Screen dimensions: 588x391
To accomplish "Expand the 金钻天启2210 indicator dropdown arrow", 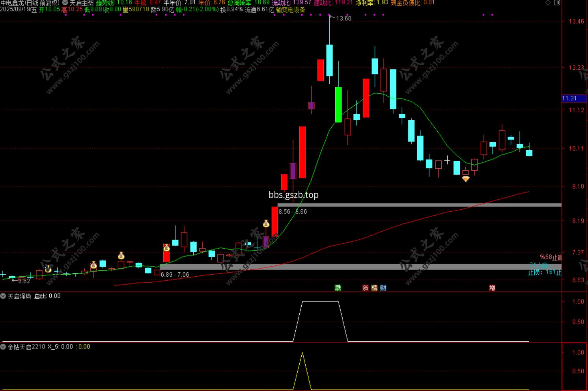I will (x=4, y=347).
